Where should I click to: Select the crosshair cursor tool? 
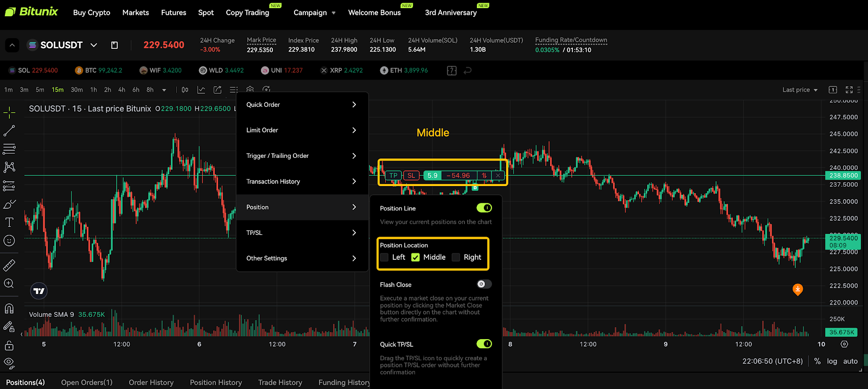[9, 112]
